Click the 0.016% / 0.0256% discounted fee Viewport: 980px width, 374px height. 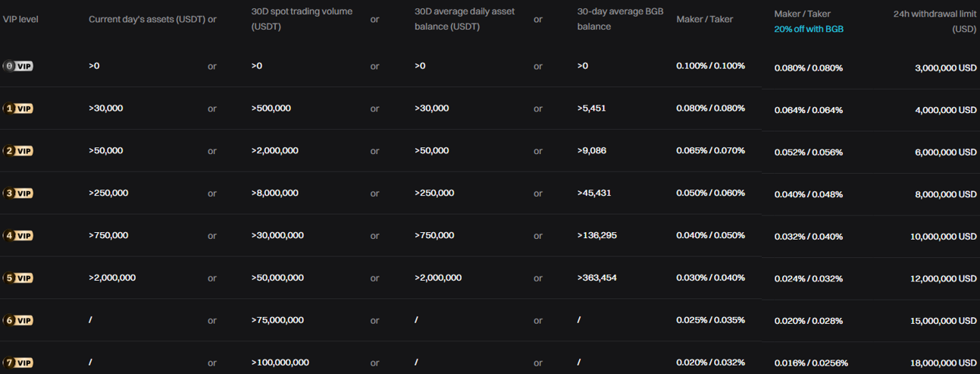click(x=811, y=363)
